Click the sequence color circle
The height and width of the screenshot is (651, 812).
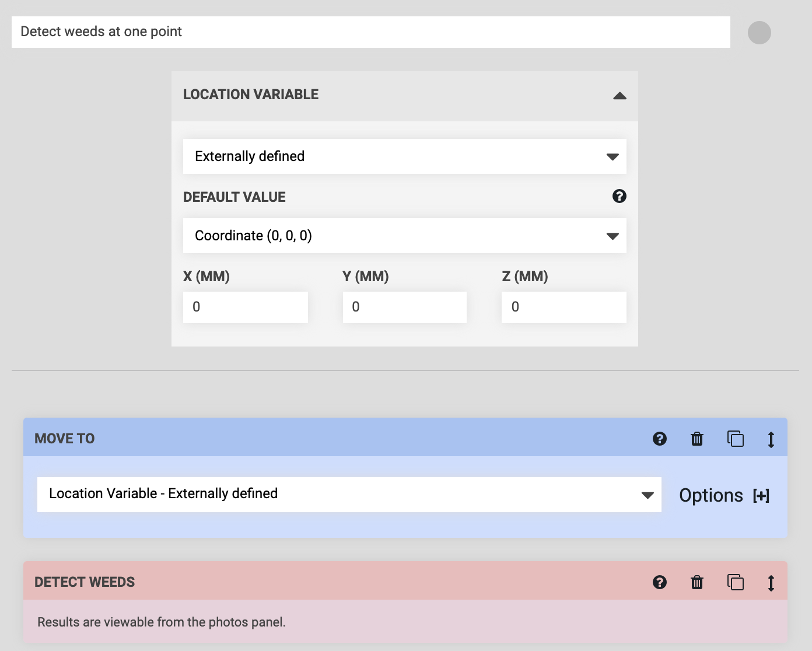759,33
